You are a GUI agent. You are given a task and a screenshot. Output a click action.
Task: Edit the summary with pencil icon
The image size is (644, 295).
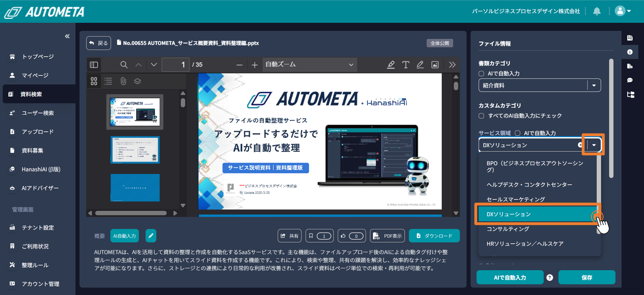point(151,236)
